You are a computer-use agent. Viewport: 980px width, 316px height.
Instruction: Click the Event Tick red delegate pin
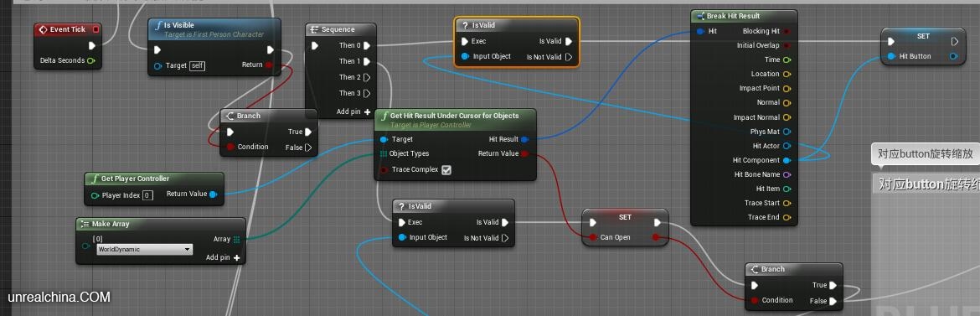click(x=95, y=29)
